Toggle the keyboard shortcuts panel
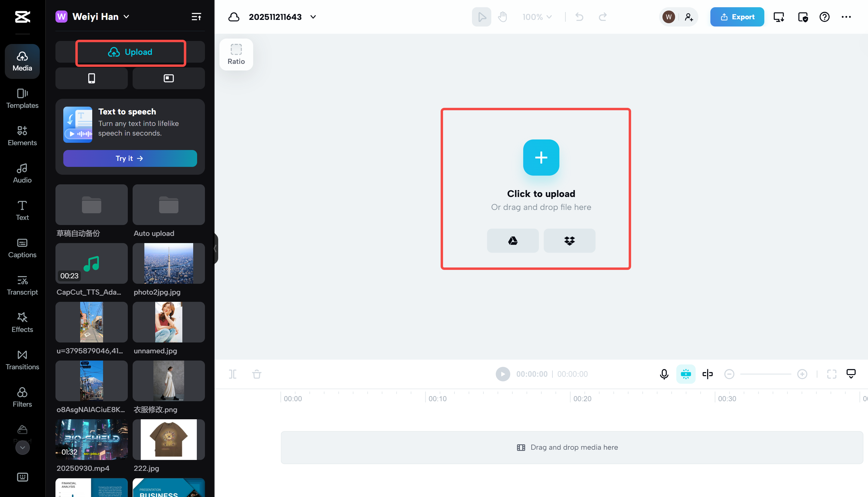This screenshot has width=868, height=497. 22,477
